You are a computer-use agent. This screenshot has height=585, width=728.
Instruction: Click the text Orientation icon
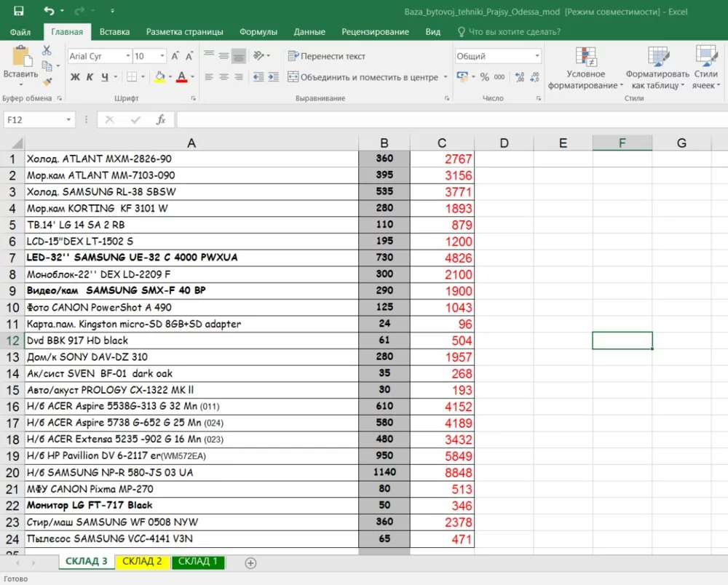point(258,56)
